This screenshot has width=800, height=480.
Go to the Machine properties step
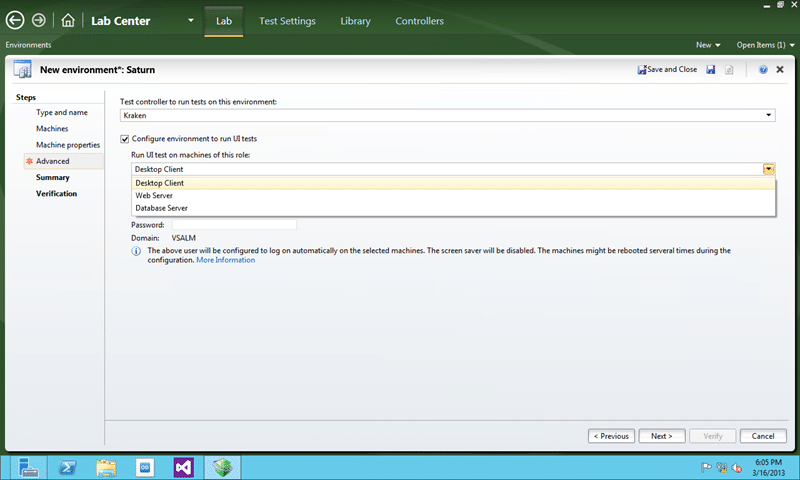click(x=68, y=145)
